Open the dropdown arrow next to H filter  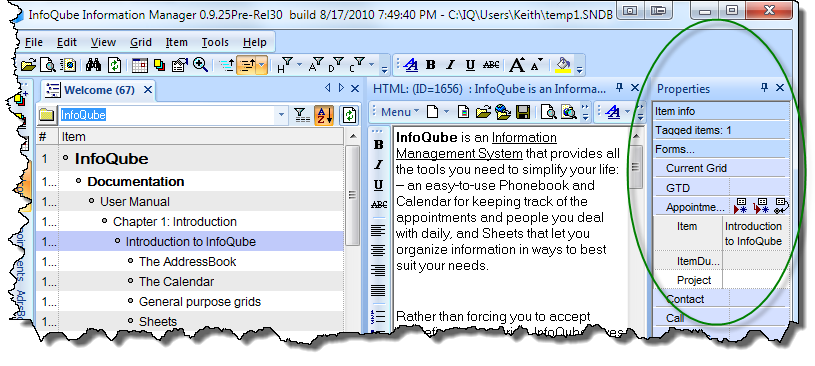(299, 65)
